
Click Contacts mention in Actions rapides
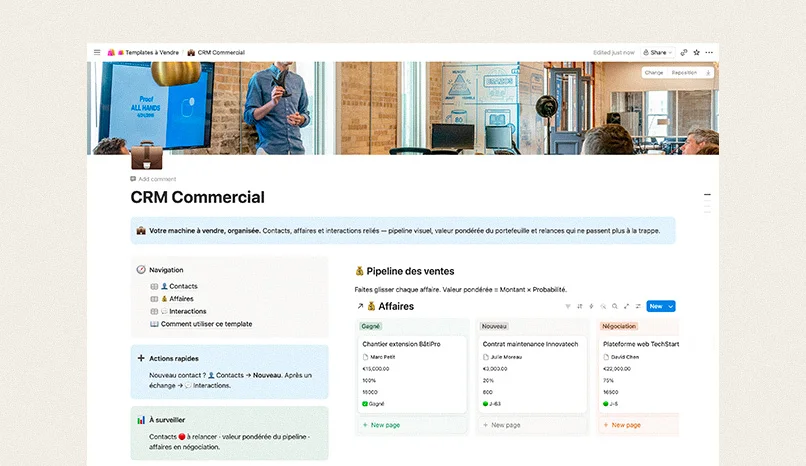point(226,375)
